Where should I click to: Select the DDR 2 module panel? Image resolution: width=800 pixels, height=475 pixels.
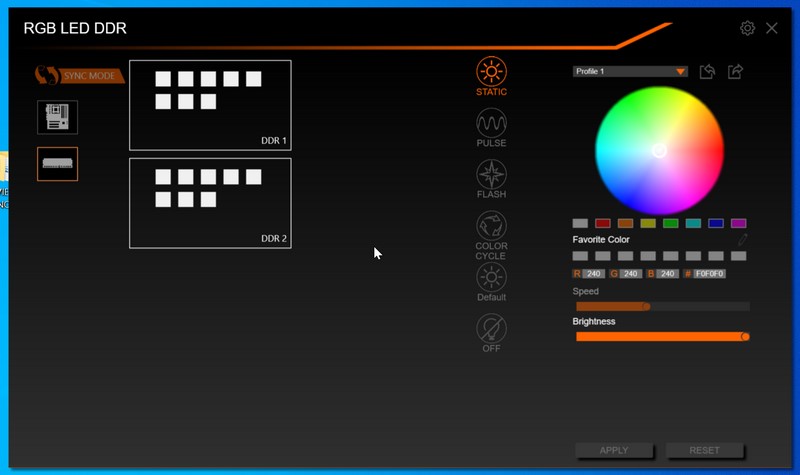pos(210,203)
